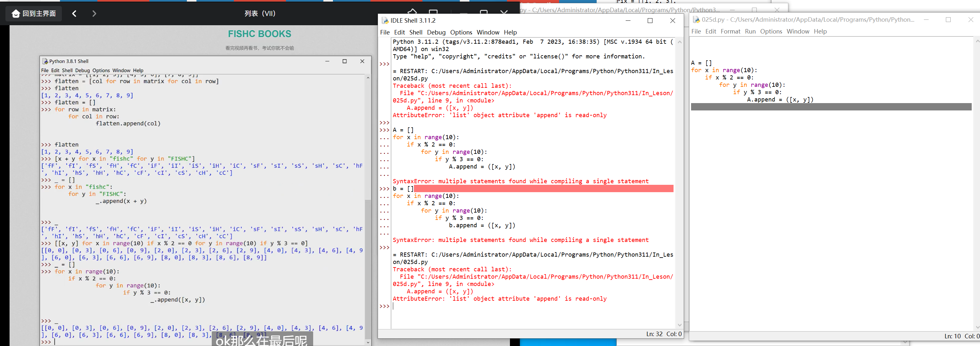The width and height of the screenshot is (980, 346).
Task: Minimize the IDLE Shell 3.11.2 window
Action: click(x=628, y=20)
